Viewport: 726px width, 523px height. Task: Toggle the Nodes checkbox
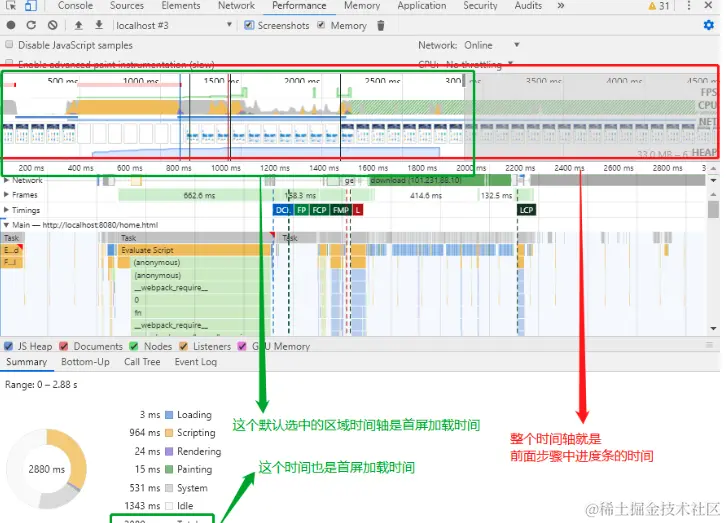coord(134,346)
